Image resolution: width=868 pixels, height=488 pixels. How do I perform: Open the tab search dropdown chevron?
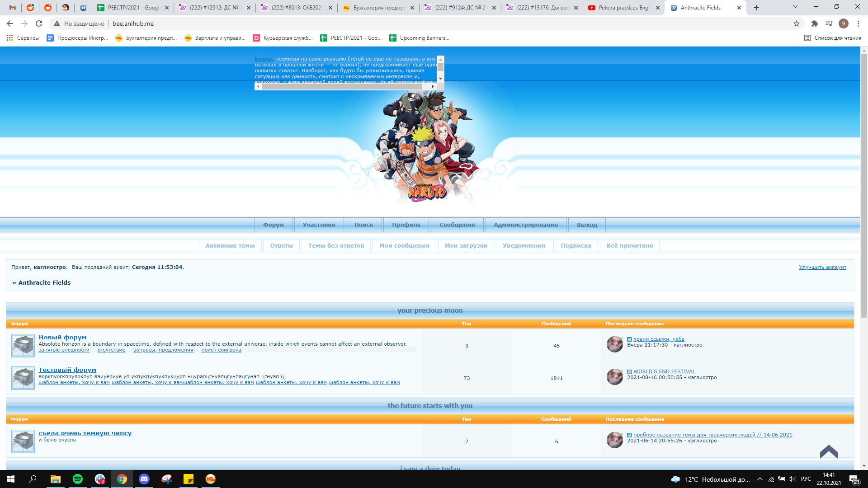(795, 7)
